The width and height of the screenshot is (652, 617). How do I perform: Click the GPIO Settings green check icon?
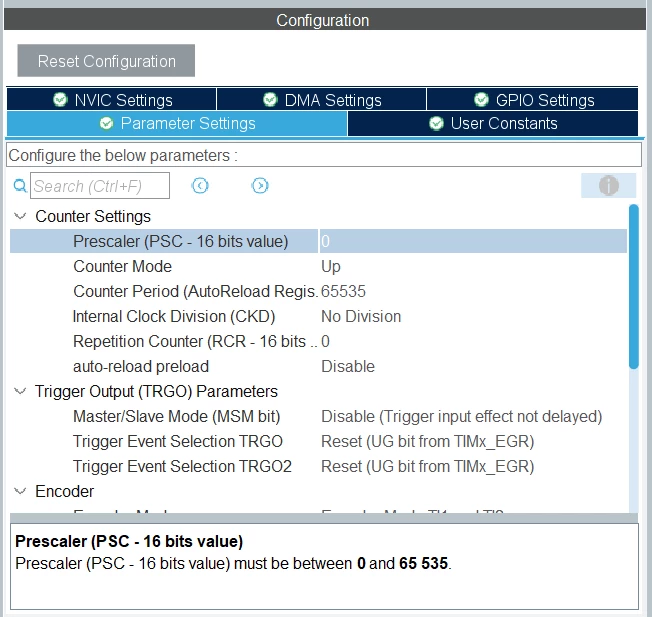[x=481, y=100]
